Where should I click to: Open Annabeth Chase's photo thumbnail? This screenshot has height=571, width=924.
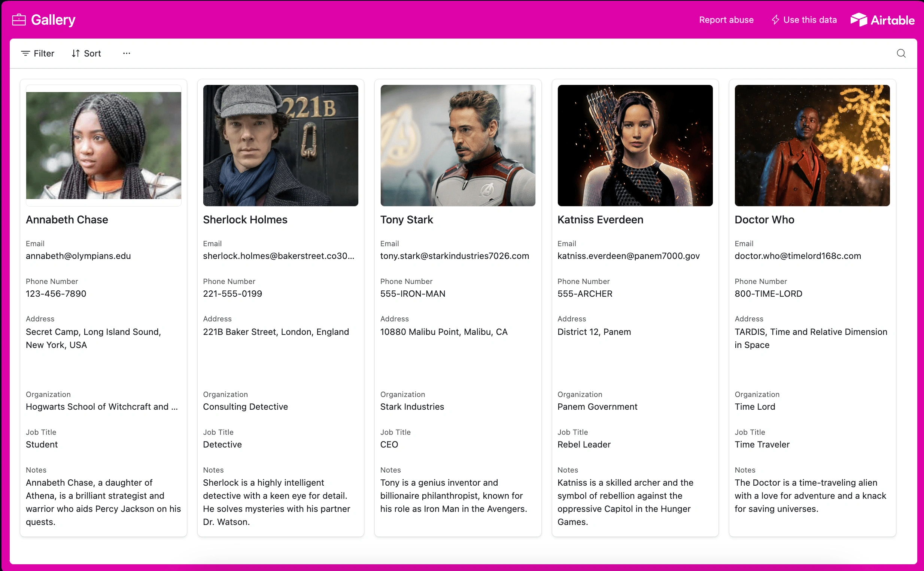[x=103, y=146]
